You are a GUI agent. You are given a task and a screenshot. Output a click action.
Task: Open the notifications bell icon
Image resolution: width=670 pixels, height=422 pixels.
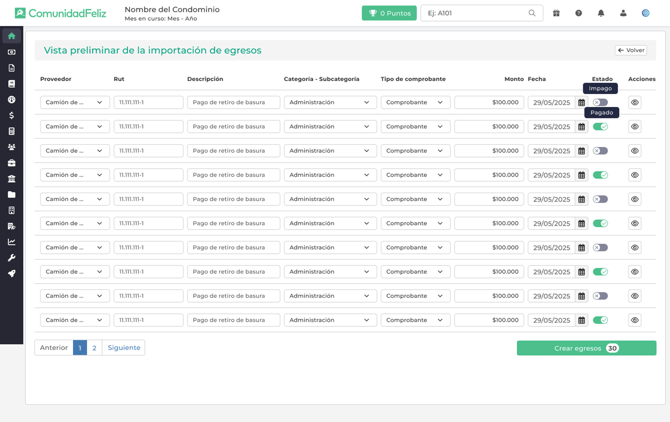(x=601, y=14)
